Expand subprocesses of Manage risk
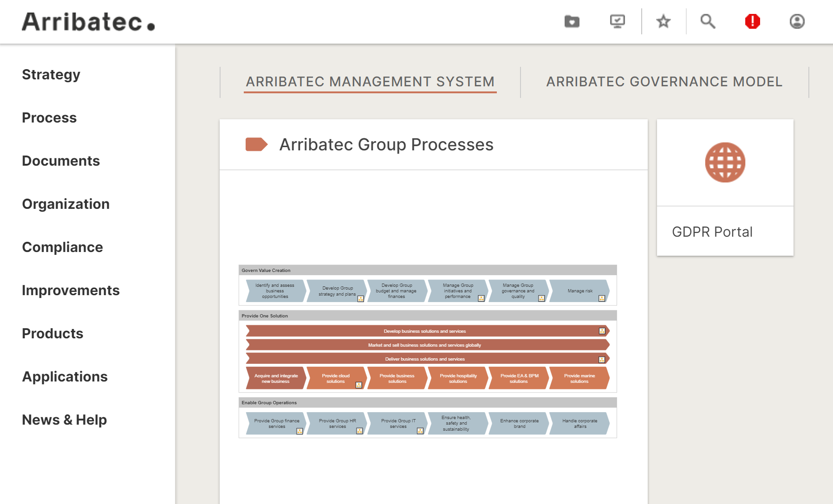The width and height of the screenshot is (833, 504). tap(602, 298)
